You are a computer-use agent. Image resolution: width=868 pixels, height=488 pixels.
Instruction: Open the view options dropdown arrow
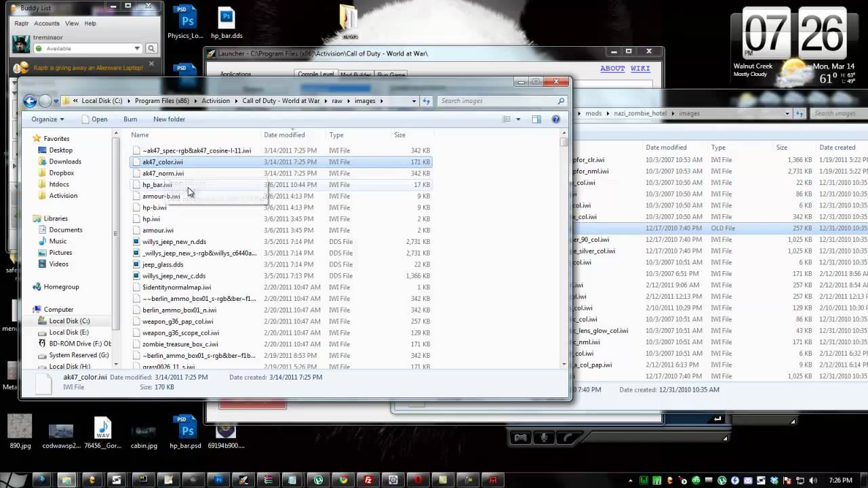pos(518,119)
